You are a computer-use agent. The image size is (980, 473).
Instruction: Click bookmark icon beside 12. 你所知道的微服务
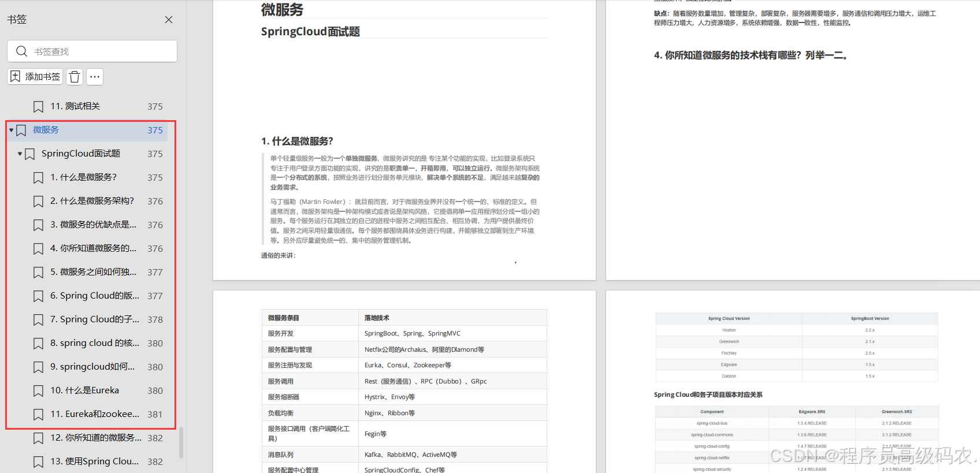click(x=38, y=438)
